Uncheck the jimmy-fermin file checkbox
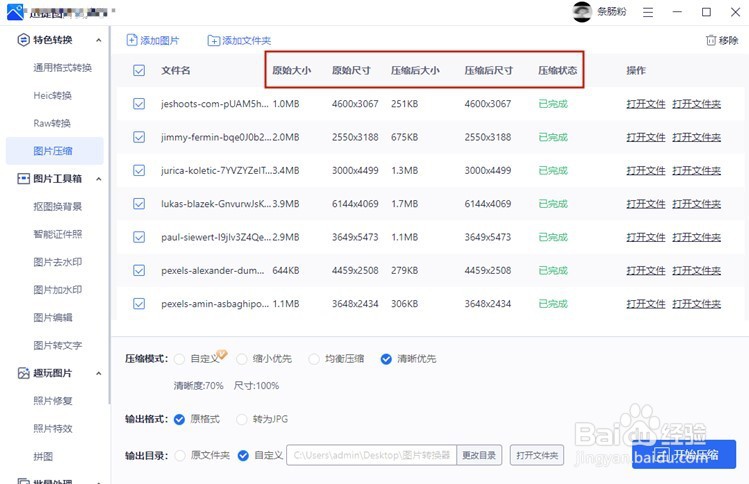Image resolution: width=749 pixels, height=484 pixels. coord(139,137)
